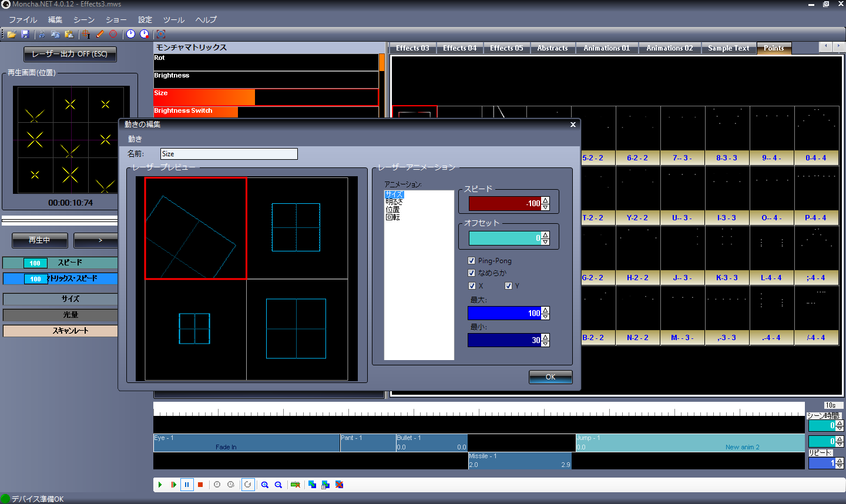Image resolution: width=846 pixels, height=504 pixels.
Task: Increase the 最大 value with up arrow
Action: (545, 310)
